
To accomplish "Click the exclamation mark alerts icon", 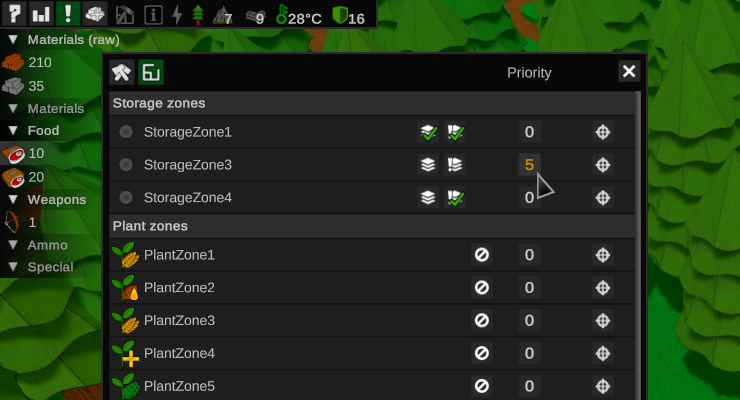I will click(x=69, y=14).
